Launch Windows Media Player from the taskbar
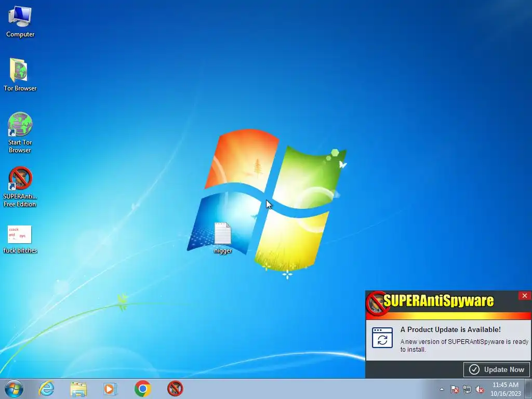The height and width of the screenshot is (399, 532). pyautogui.click(x=110, y=389)
